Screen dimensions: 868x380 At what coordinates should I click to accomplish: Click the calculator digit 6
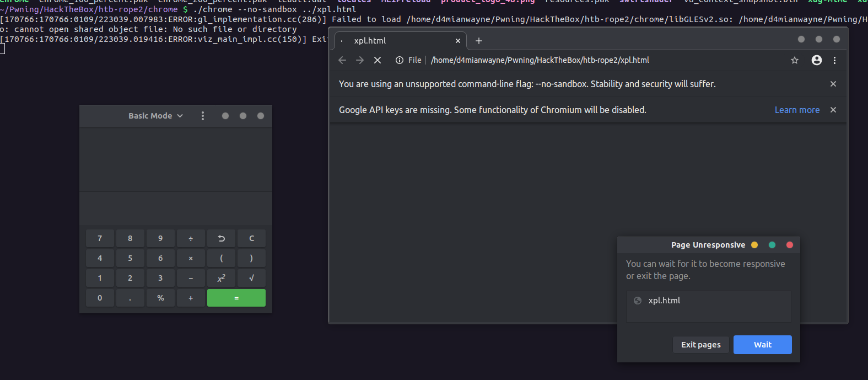pos(160,258)
